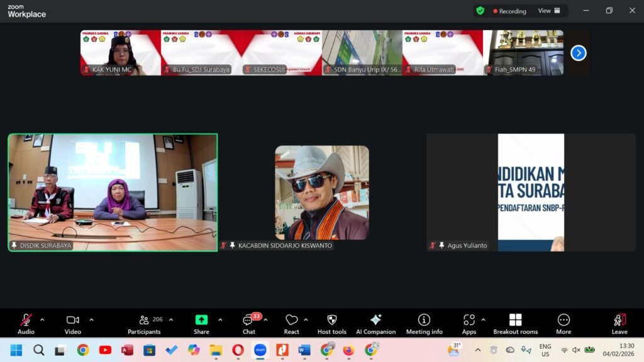This screenshot has height=362, width=644.
Task: Expand audio options arrow next to Audio
Action: (42, 320)
